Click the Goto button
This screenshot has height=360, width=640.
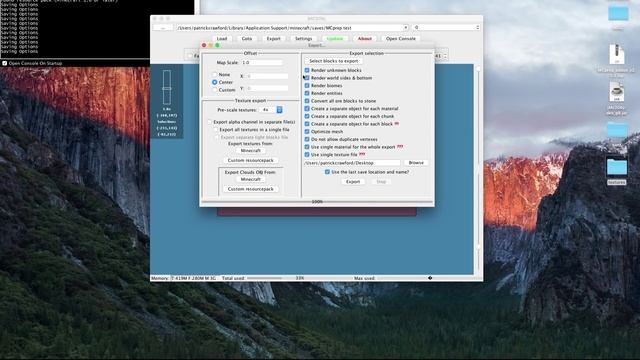[x=247, y=38]
